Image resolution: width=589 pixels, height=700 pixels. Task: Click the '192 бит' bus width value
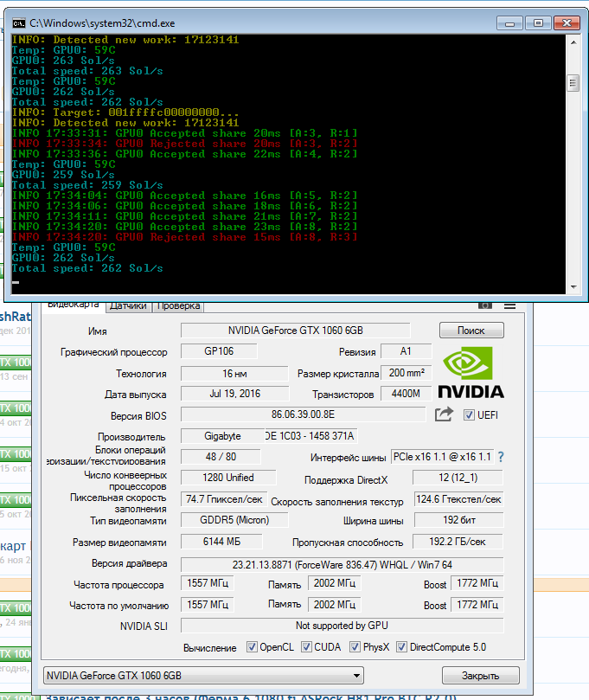tap(458, 520)
